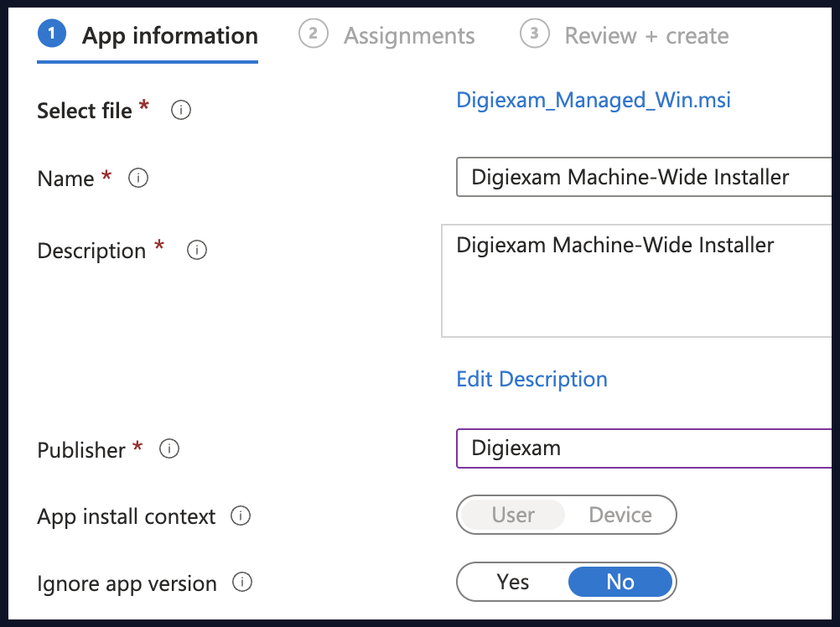Focus the Publisher input field

pyautogui.click(x=644, y=448)
